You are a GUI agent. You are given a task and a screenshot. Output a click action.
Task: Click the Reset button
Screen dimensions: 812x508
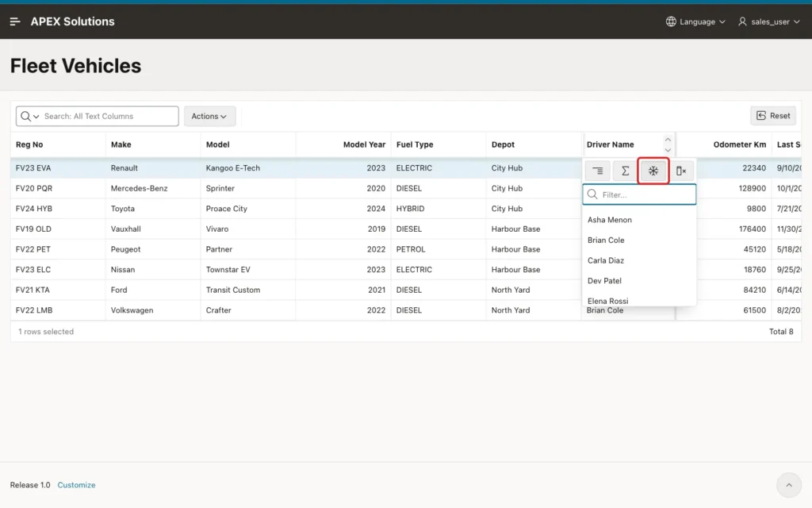pyautogui.click(x=773, y=116)
